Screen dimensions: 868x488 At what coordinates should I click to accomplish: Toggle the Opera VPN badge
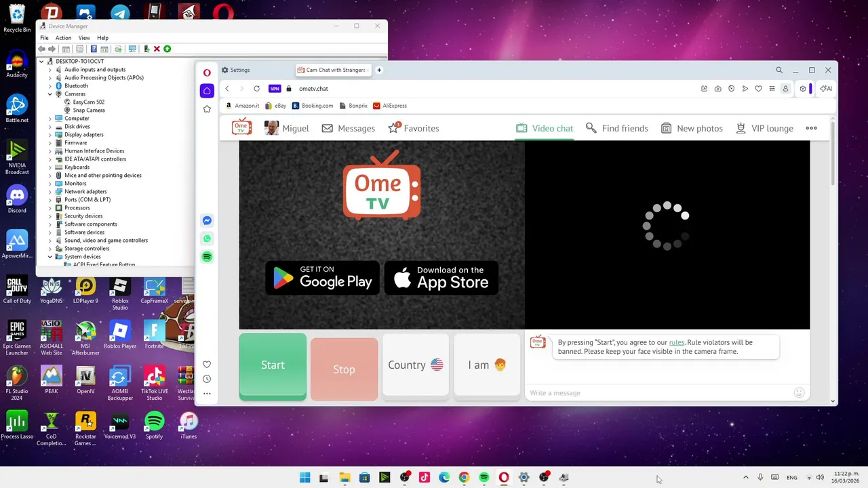[x=275, y=89]
